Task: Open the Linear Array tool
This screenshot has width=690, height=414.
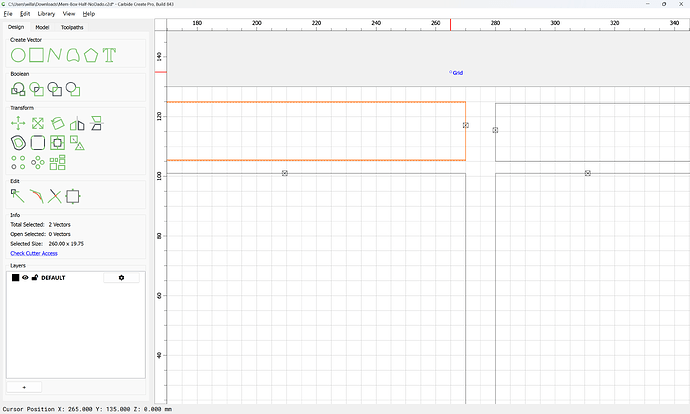Action: 18,162
